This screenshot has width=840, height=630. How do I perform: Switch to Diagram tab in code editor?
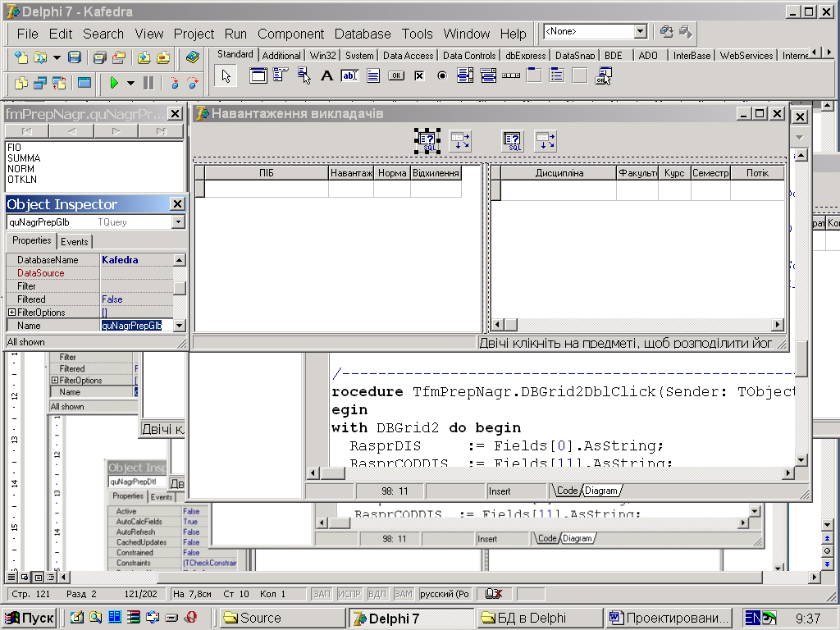click(x=601, y=491)
